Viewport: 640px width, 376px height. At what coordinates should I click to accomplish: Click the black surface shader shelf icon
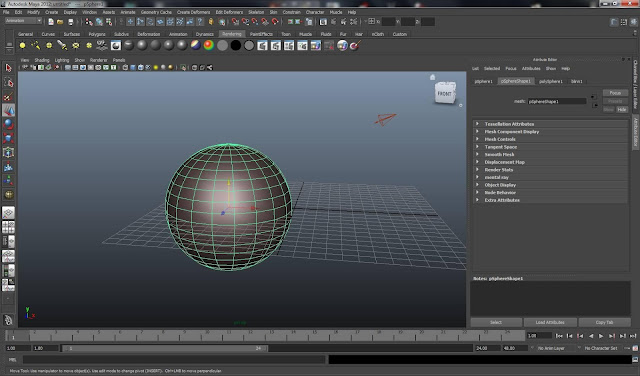tap(236, 45)
